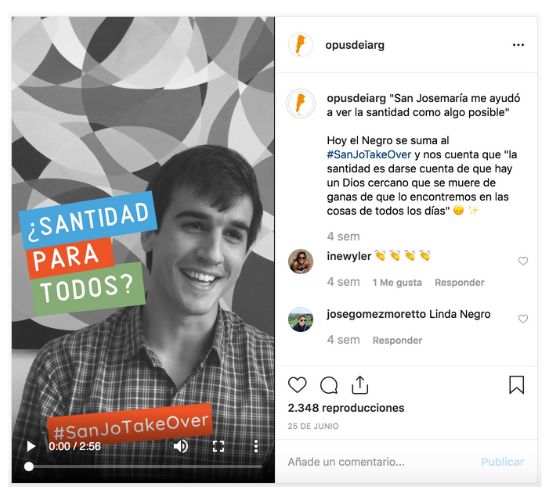Screen dimensions: 550x500
Task: Click 'Añade un comentario' input field
Action: 381,462
